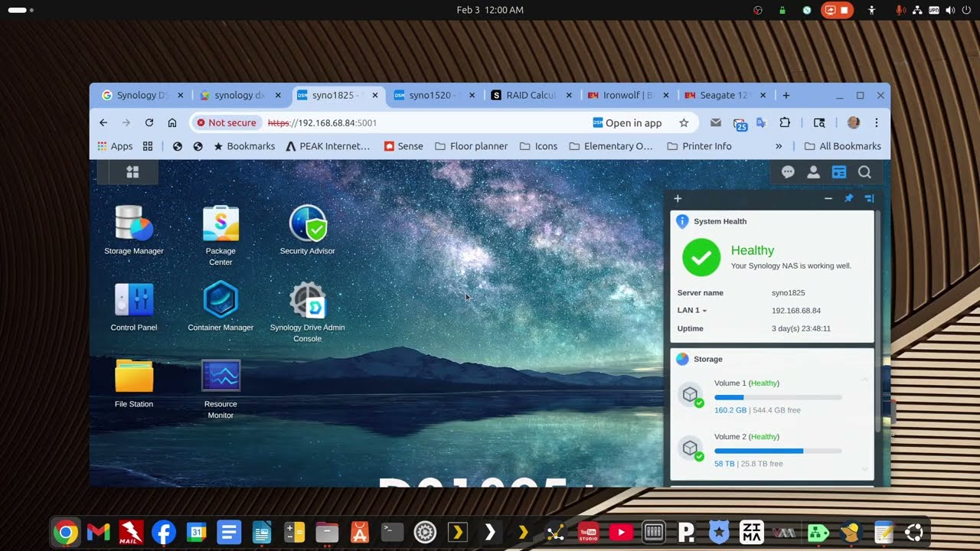Screen dimensions: 980x551
Task: Open Chrome three-dot menu
Action: (x=877, y=122)
